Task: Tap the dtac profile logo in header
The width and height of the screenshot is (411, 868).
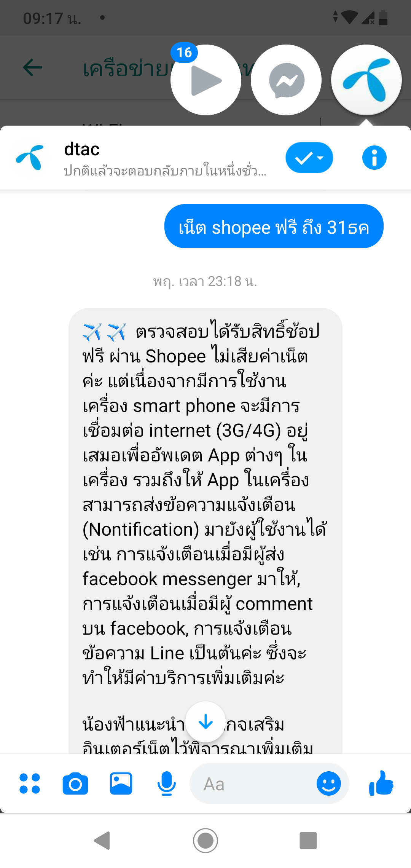Action: [x=30, y=158]
